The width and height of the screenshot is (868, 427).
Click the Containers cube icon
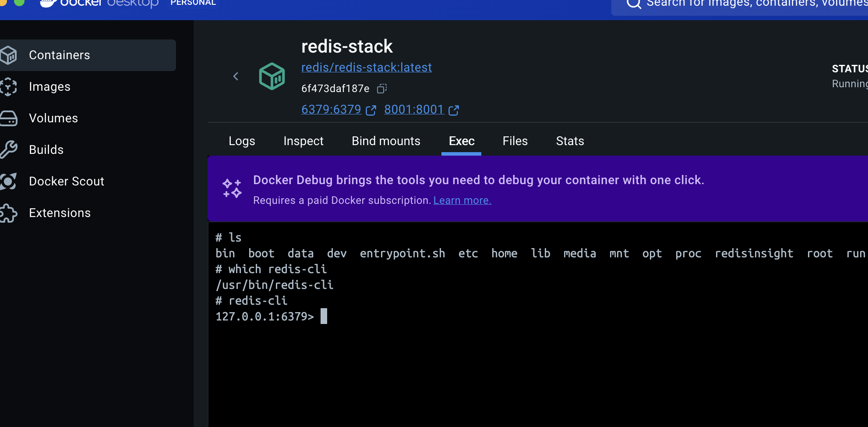(x=8, y=55)
